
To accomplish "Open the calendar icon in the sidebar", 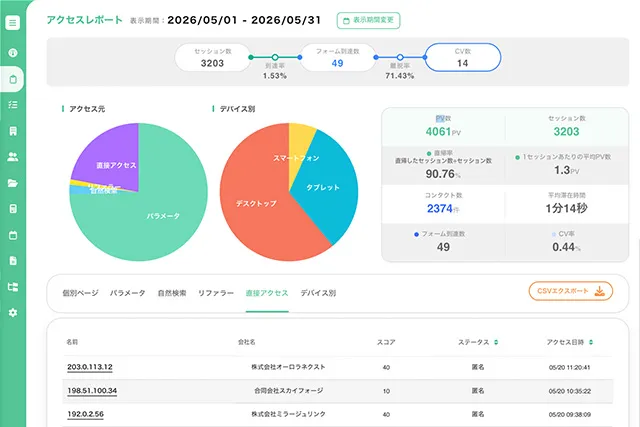I will (x=13, y=235).
